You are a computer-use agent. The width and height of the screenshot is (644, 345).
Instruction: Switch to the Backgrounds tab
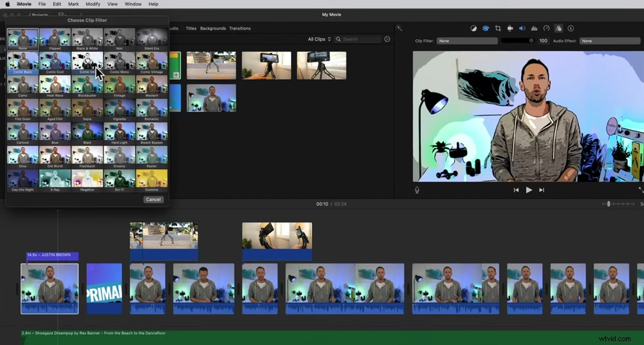pos(213,28)
